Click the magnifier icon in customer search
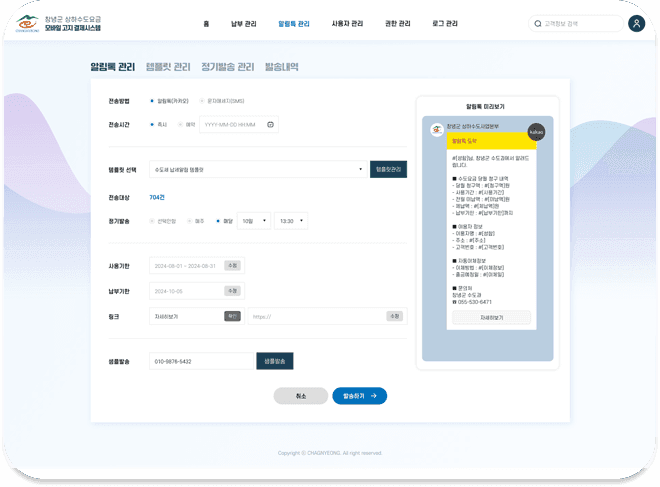 tap(538, 24)
